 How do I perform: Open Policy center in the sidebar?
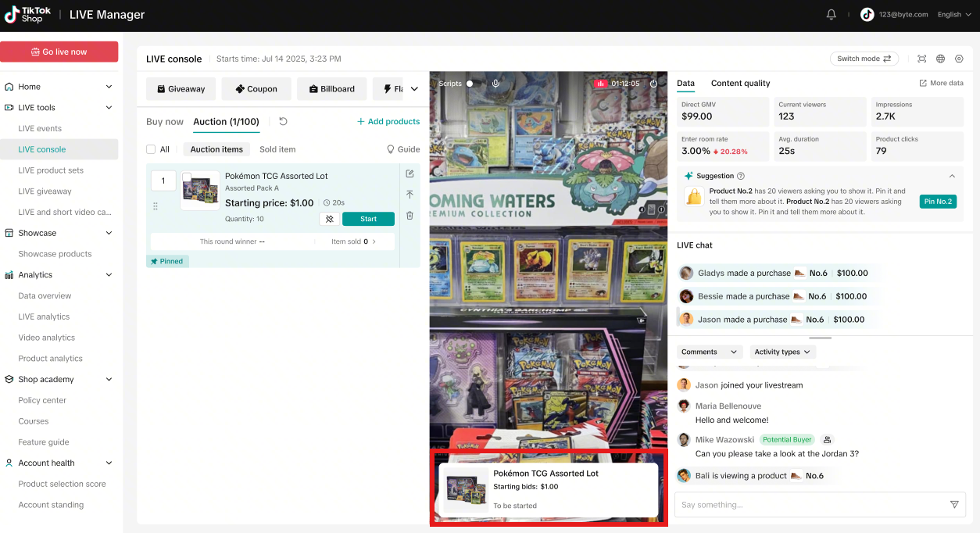click(x=42, y=400)
